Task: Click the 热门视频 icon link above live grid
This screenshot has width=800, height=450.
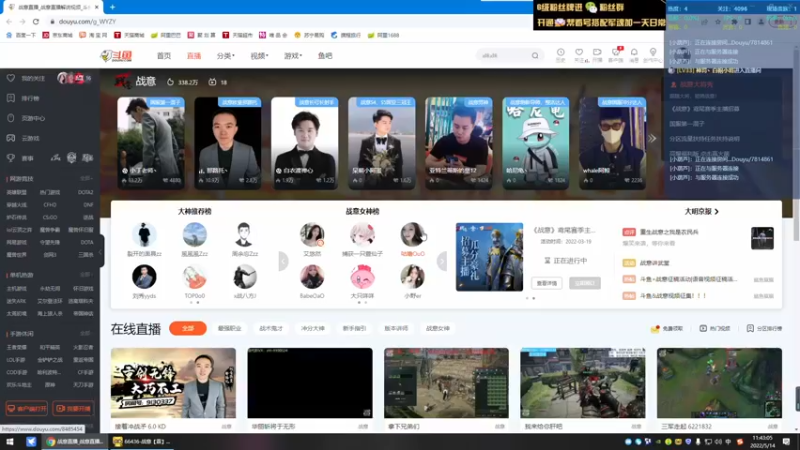Action: pyautogui.click(x=714, y=329)
